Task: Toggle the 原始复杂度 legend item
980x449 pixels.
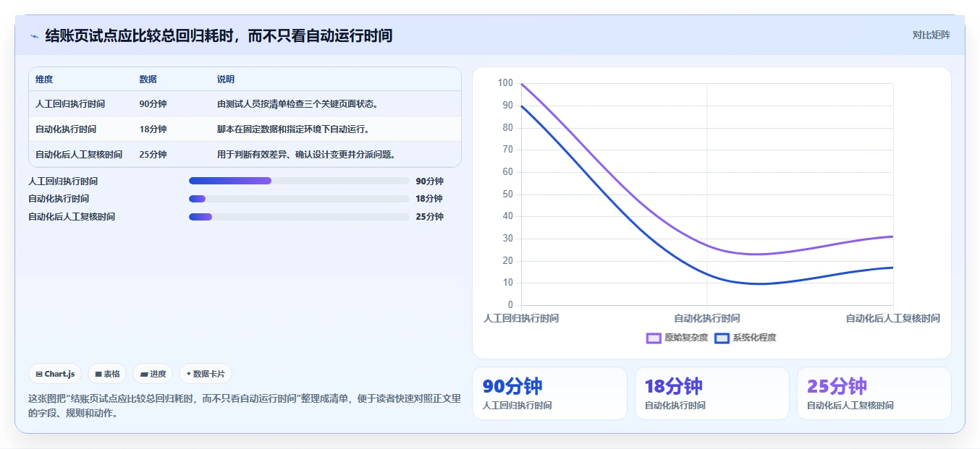Action: pos(677,338)
